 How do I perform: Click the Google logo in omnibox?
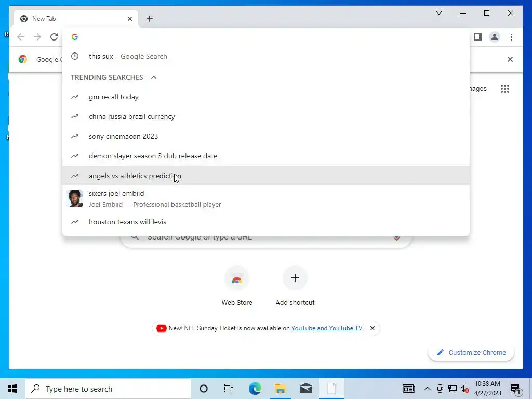coord(75,37)
